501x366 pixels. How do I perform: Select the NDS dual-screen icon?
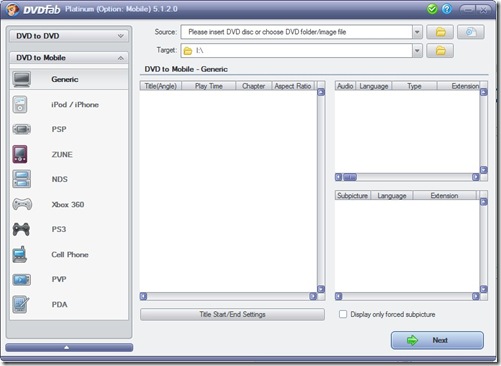22,179
